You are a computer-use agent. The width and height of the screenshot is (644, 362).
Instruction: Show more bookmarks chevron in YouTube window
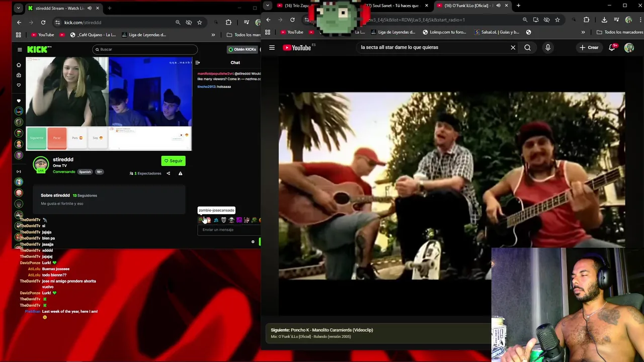pyautogui.click(x=583, y=32)
